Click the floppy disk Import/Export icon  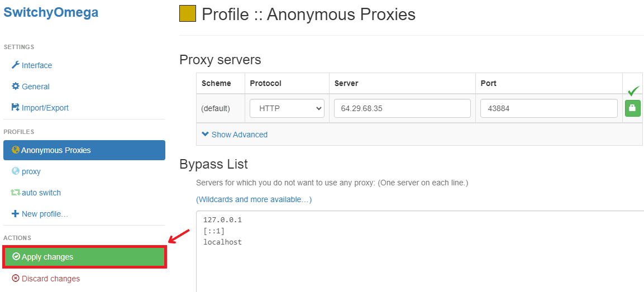point(16,108)
